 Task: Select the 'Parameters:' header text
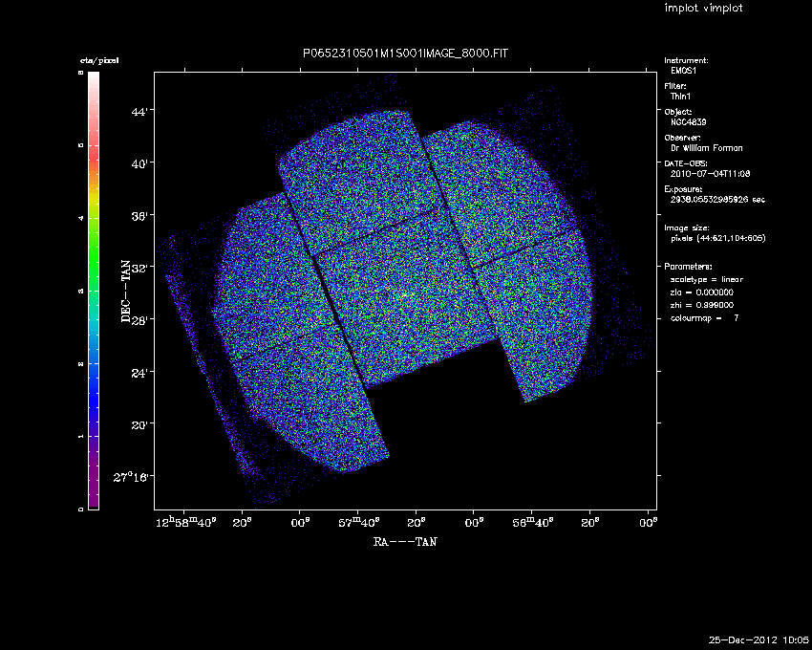(688, 267)
